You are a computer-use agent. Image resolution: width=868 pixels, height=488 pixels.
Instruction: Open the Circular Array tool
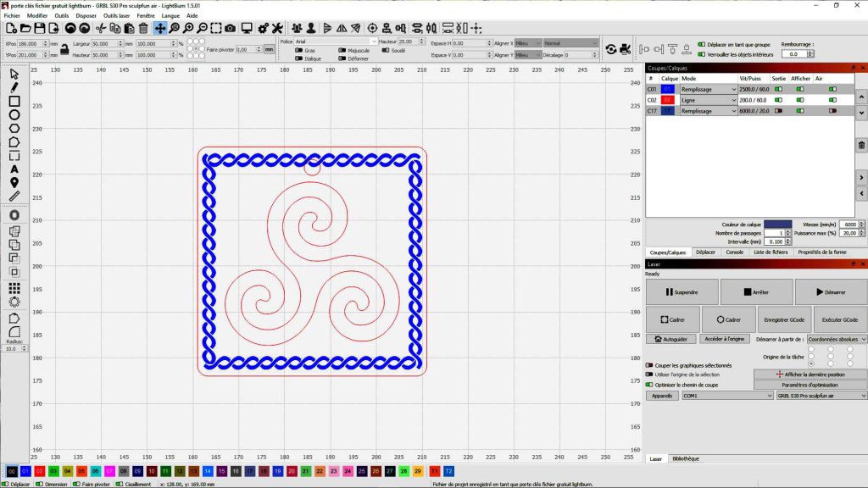(14, 302)
